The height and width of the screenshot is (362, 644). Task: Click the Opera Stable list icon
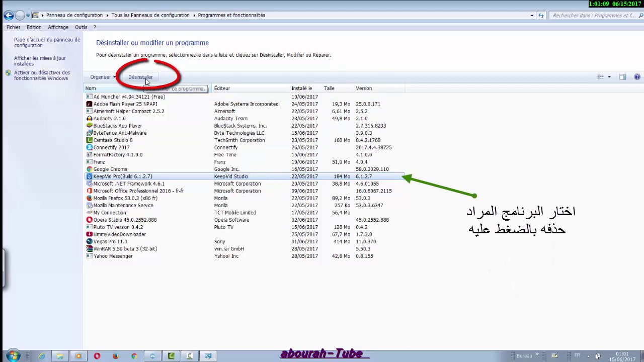[89, 220]
